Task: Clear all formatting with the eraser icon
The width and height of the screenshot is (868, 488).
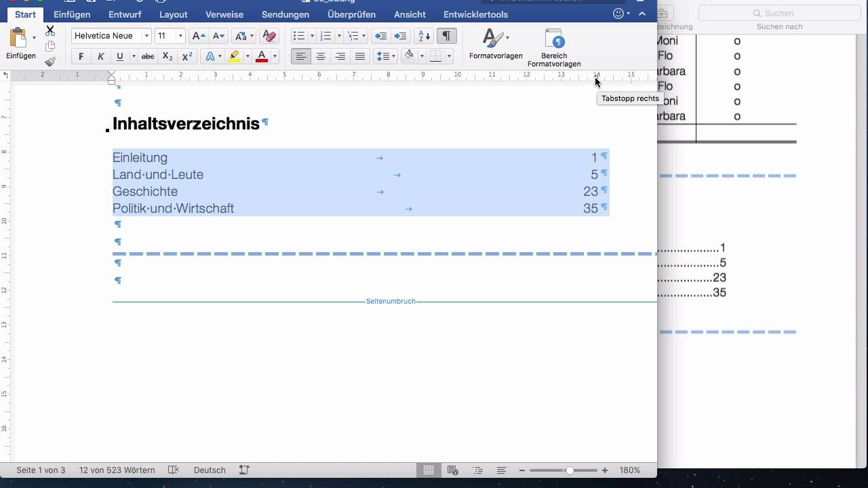Action: 269,36
